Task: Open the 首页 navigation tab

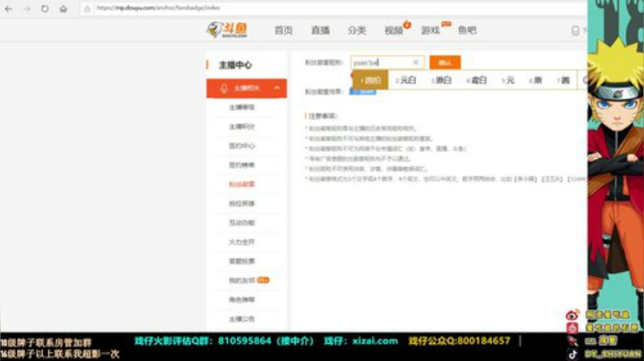Action: point(284,30)
